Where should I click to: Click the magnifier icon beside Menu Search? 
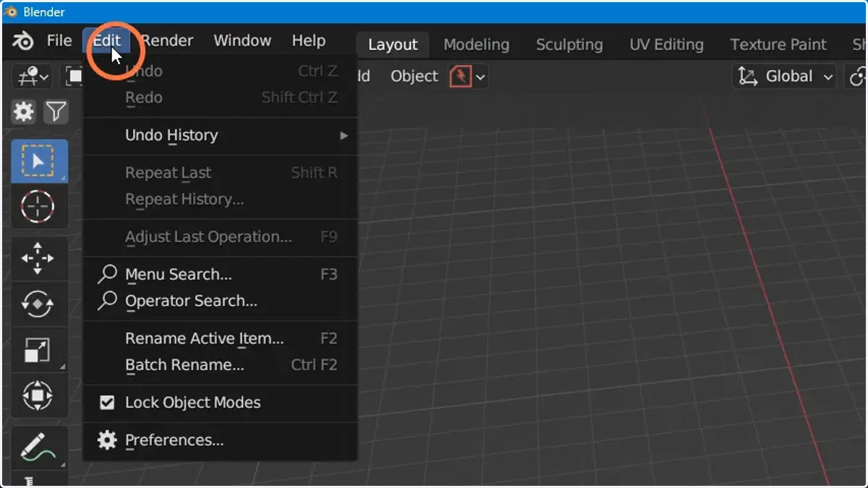tap(107, 274)
